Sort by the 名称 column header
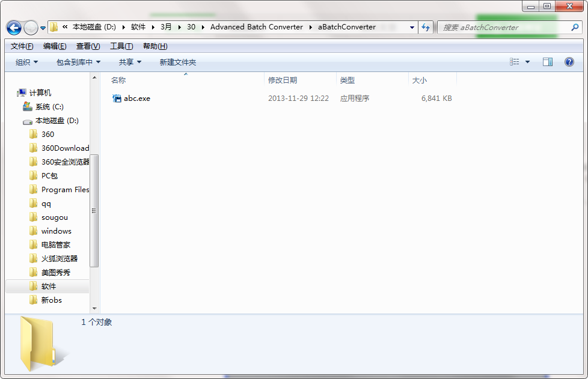Screen dimensions: 588x379 (x=118, y=80)
